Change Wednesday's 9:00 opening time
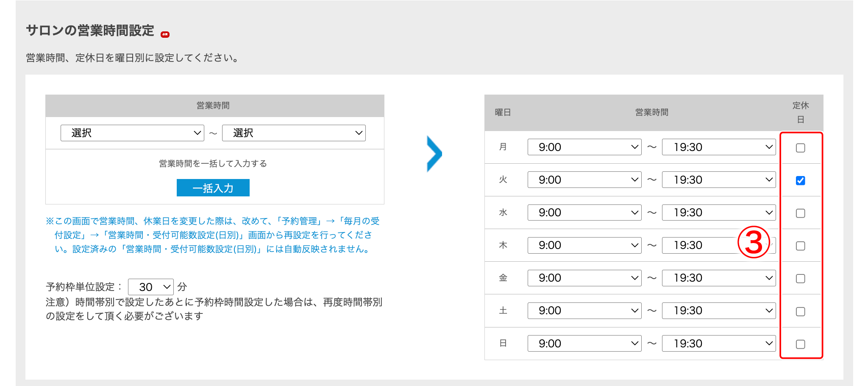Image resolution: width=868 pixels, height=386 pixels. tap(584, 213)
